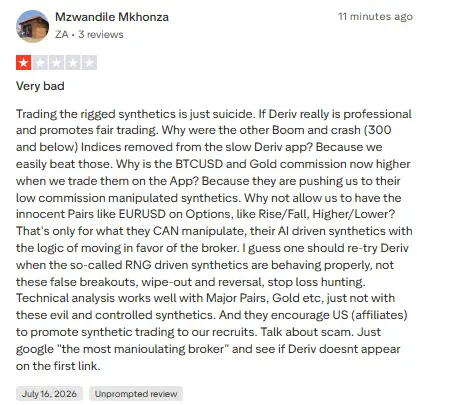
Task: Click the fourth grey rating star
Action: click(x=73, y=62)
